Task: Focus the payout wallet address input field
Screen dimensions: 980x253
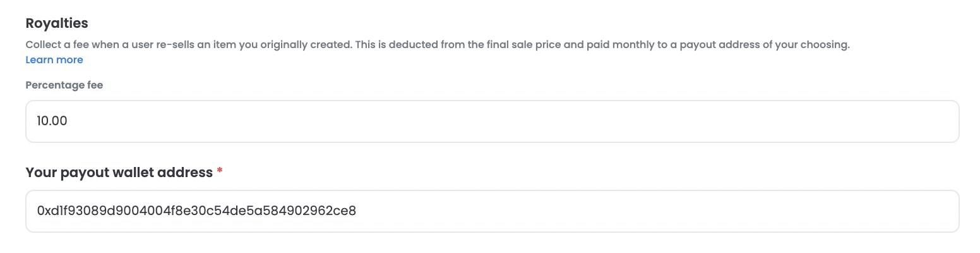Action: (x=492, y=211)
